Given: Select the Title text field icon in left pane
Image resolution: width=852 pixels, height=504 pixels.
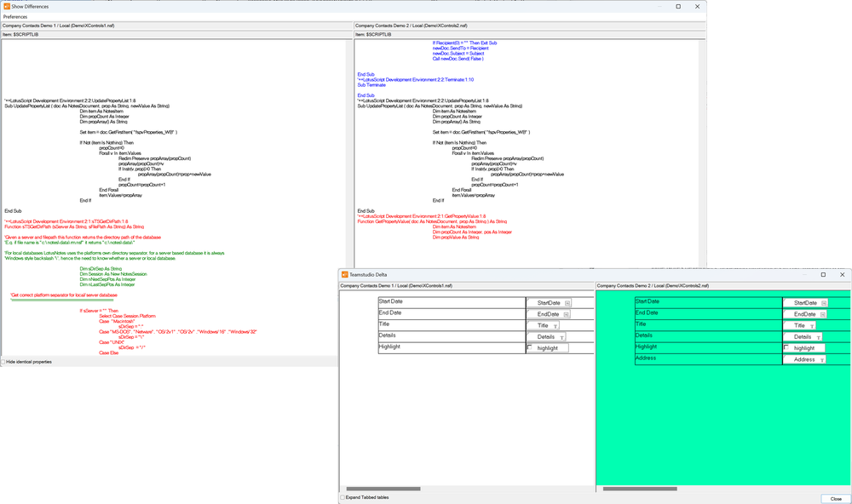Looking at the screenshot, I should pyautogui.click(x=554, y=326).
